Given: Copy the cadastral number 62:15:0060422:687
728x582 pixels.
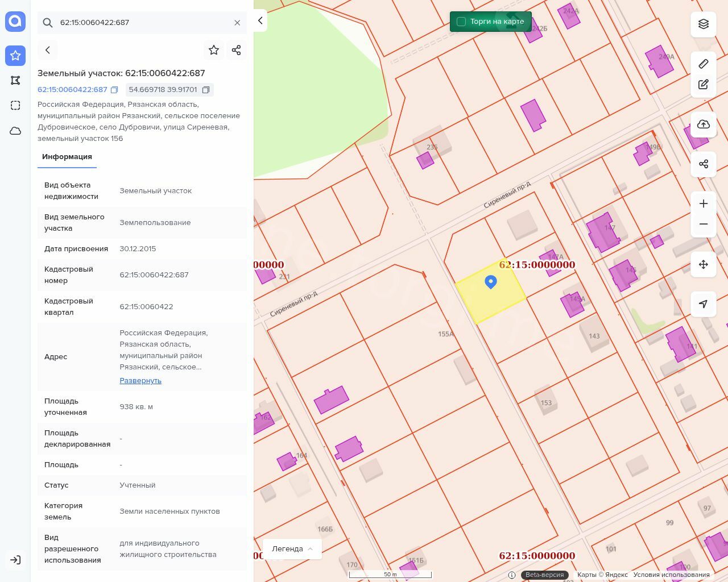Looking at the screenshot, I should point(114,90).
